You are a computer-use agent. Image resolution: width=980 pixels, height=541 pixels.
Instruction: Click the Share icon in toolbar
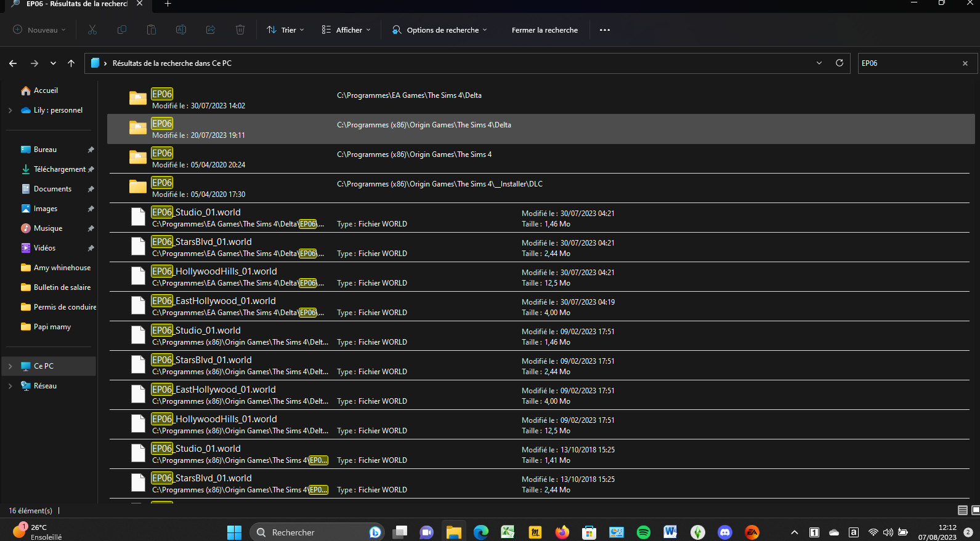click(211, 30)
